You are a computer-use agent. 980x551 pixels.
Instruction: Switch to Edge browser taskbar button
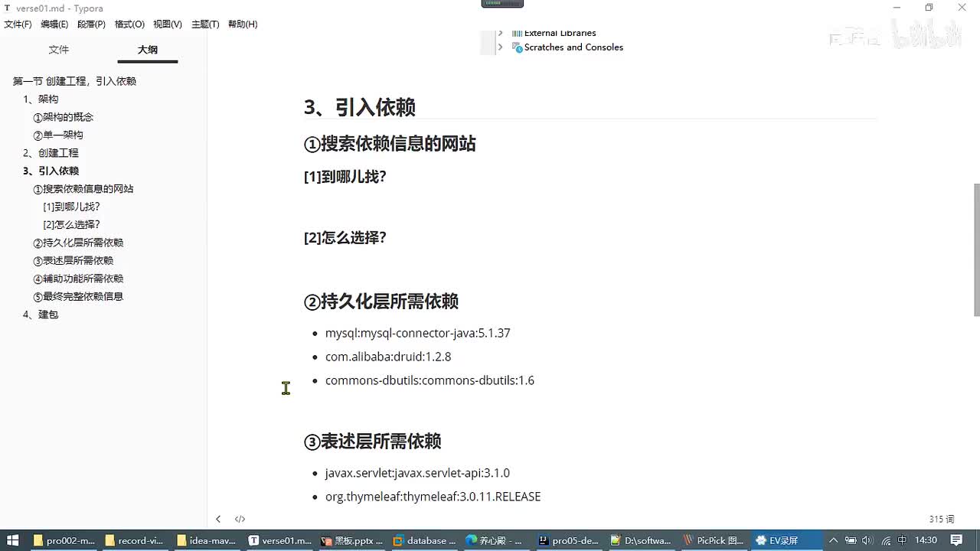[495, 540]
